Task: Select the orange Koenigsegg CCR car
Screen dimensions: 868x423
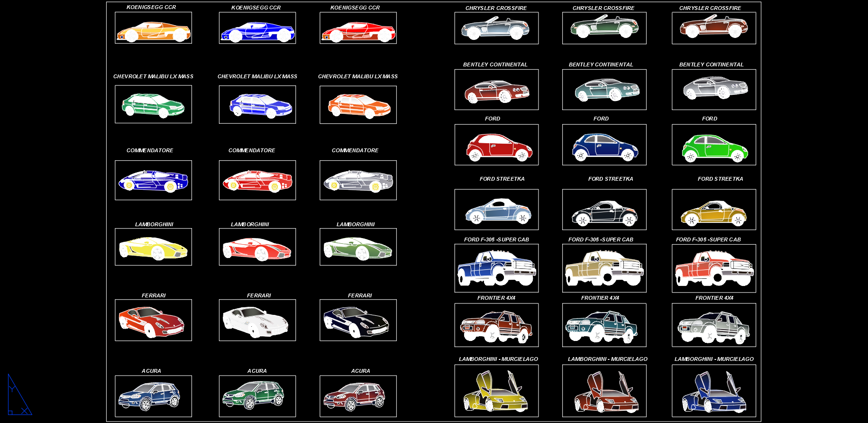Action: 154,32
